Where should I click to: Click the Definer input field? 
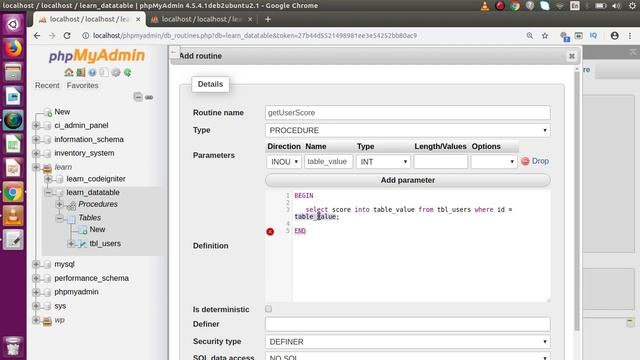(x=407, y=324)
